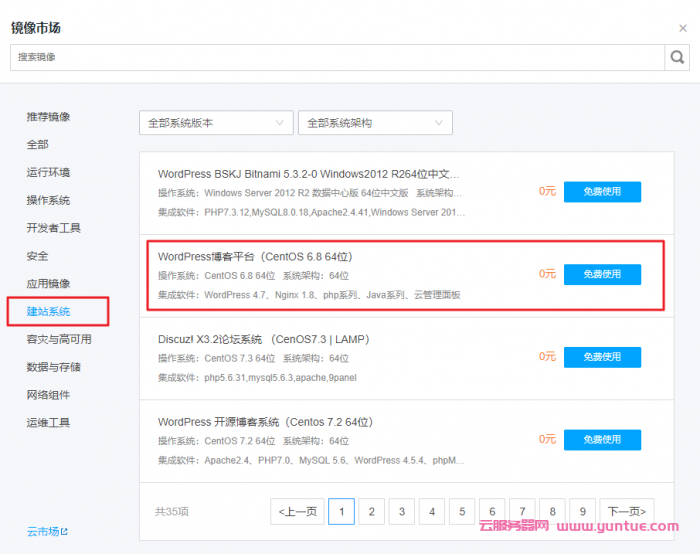Click the 搜索镜像 search input field
Image resolution: width=700 pixels, height=554 pixels.
point(336,57)
